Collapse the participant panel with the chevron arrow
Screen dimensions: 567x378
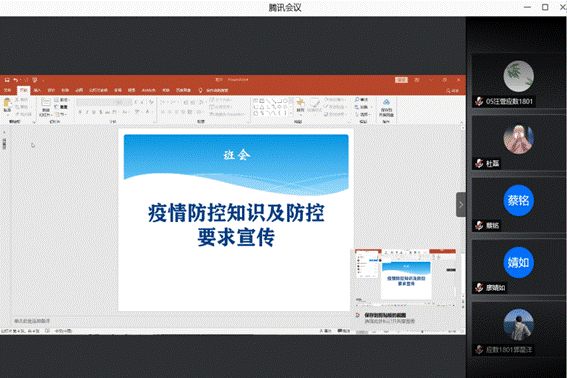point(461,205)
